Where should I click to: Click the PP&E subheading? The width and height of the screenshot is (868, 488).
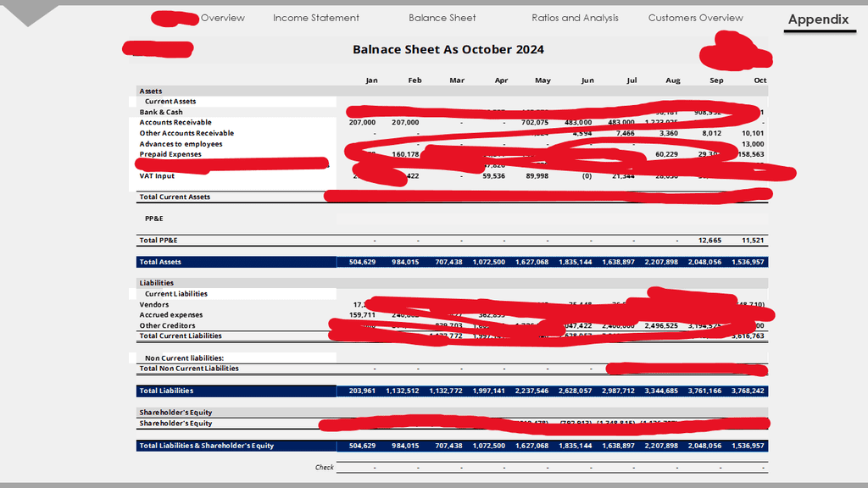pos(154,219)
